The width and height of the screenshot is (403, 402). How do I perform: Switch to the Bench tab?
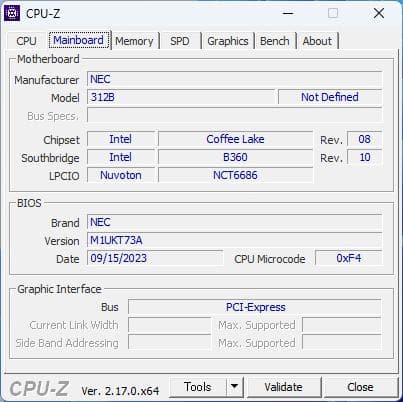point(275,41)
